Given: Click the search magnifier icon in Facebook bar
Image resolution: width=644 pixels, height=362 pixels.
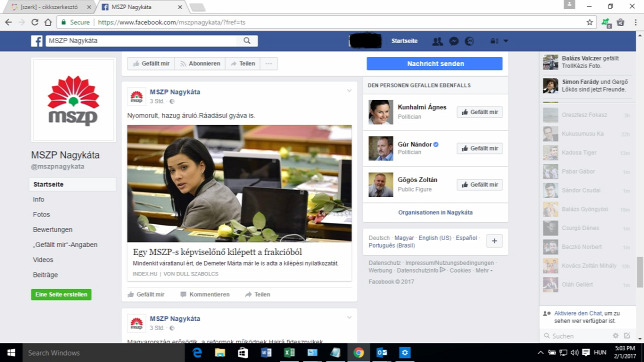Looking at the screenshot, I should click(x=247, y=41).
